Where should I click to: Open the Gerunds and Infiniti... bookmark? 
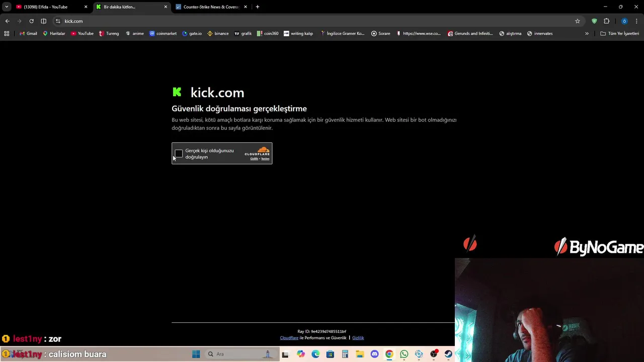coord(470,34)
